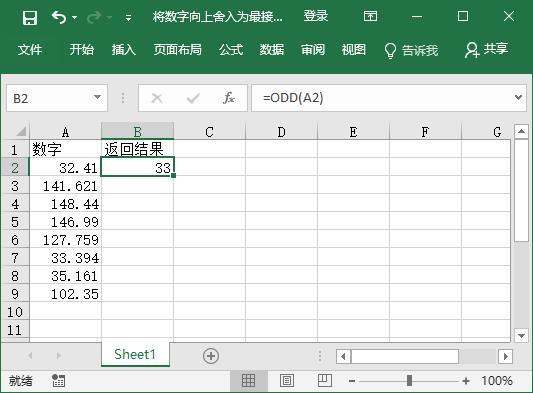This screenshot has width=533, height=393.
Task: Click 登录 to sign in
Action: point(315,16)
